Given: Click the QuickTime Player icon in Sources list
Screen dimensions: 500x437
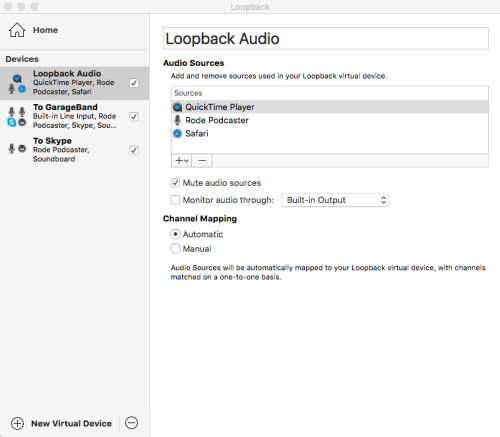Looking at the screenshot, I should pos(178,107).
